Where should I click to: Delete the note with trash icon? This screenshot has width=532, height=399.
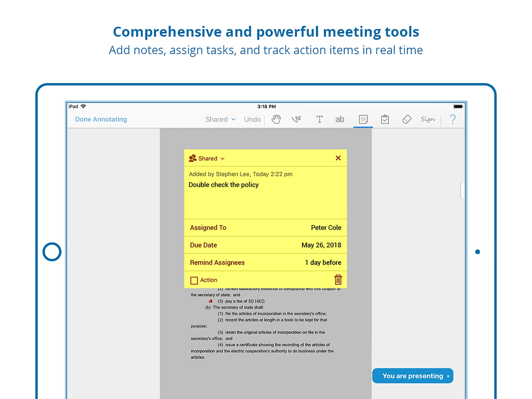[x=338, y=280]
